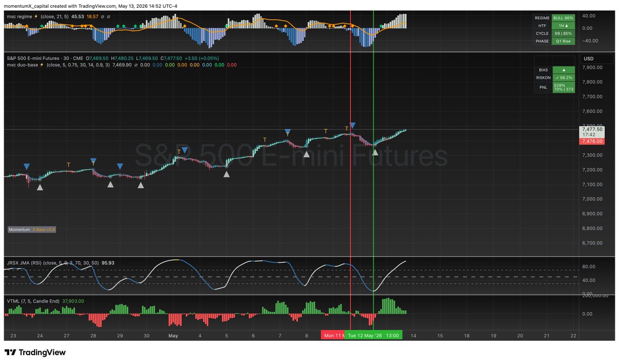Click the orange T marker above date 27
The image size is (619, 364).
(68, 165)
